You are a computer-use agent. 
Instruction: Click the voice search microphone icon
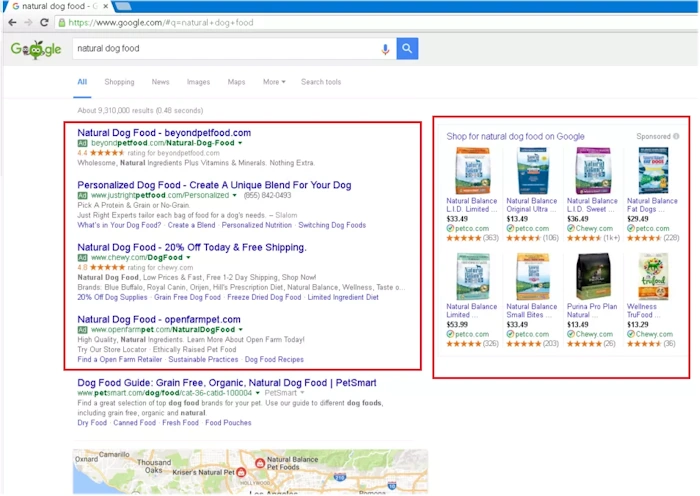point(385,49)
